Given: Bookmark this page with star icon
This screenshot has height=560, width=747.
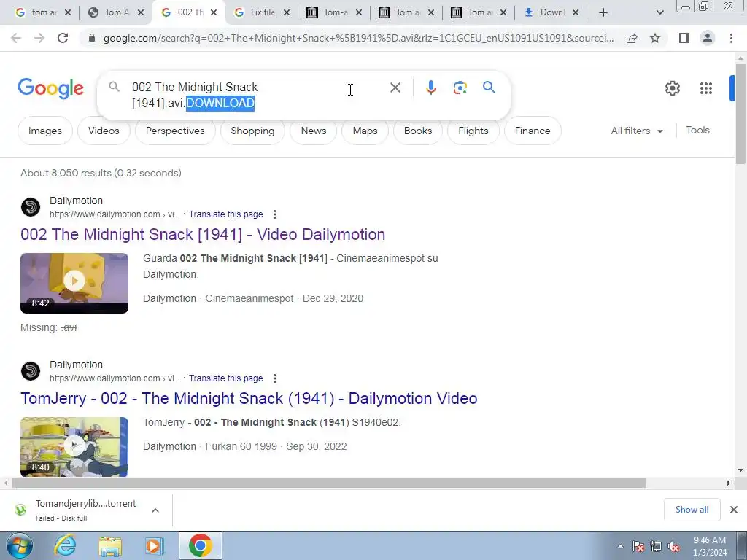Looking at the screenshot, I should point(655,38).
